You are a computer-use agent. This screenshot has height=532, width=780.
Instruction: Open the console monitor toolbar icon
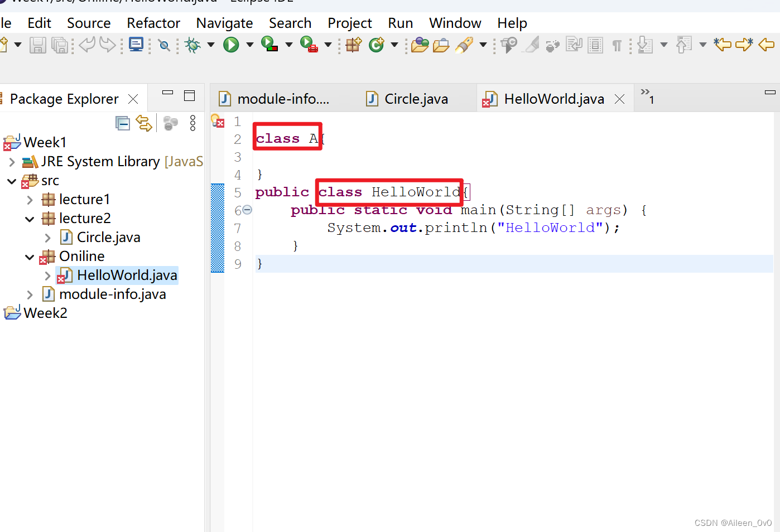[136, 45]
